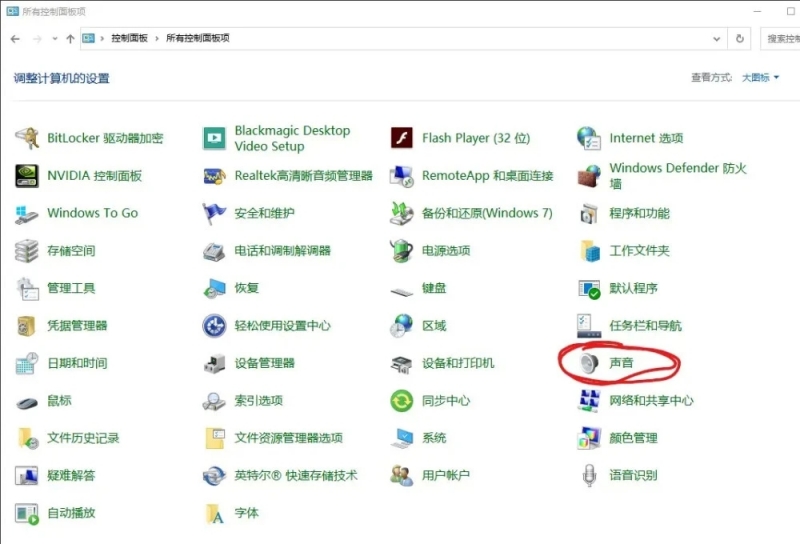The width and height of the screenshot is (800, 544).
Task: Open Windows To Go icon
Action: pyautogui.click(x=27, y=213)
